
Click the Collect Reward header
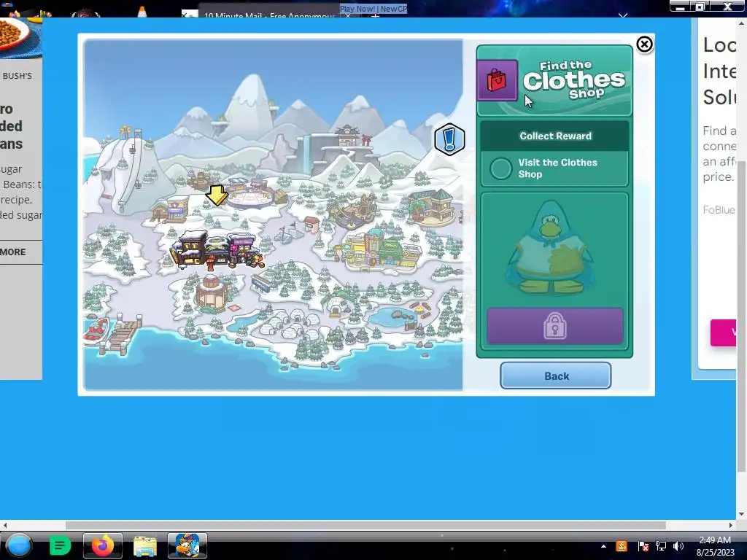(555, 136)
